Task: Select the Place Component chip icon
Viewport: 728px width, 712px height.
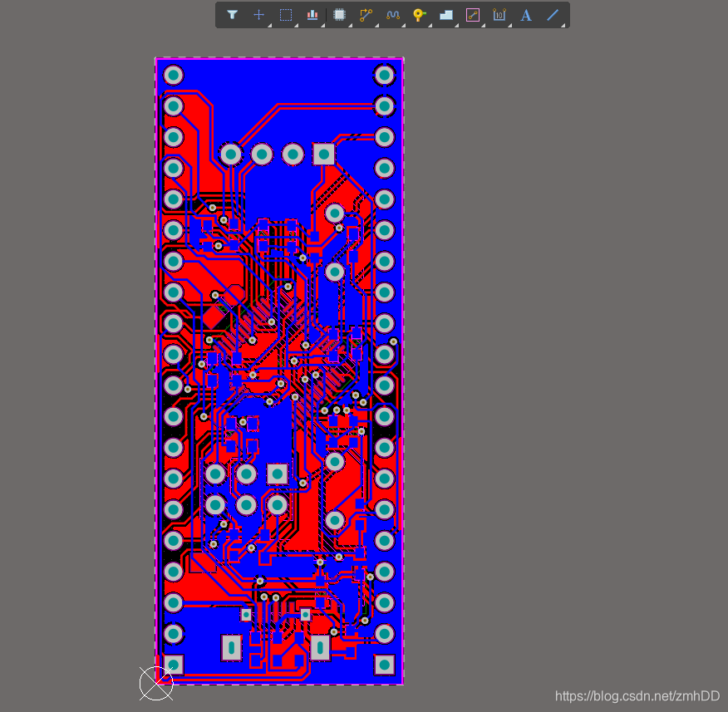Action: [339, 14]
